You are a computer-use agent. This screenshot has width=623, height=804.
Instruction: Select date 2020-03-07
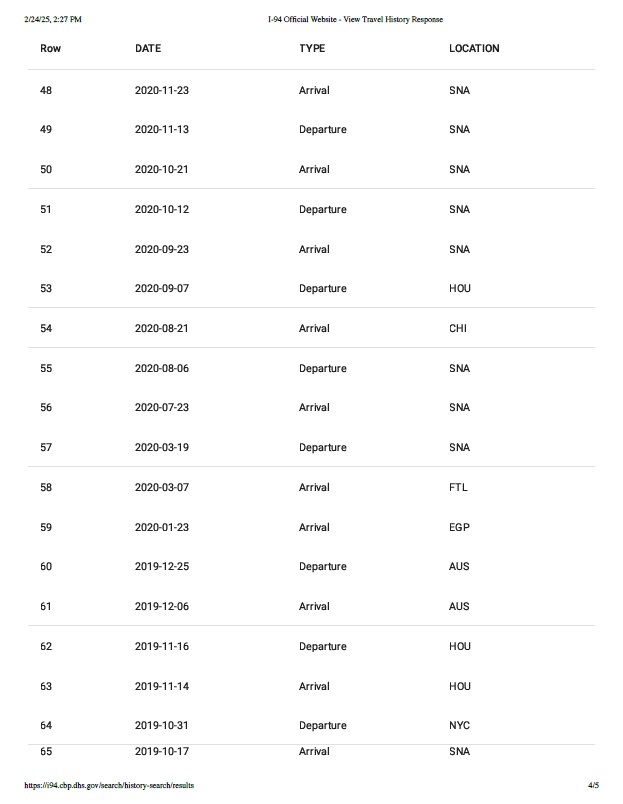pos(162,488)
